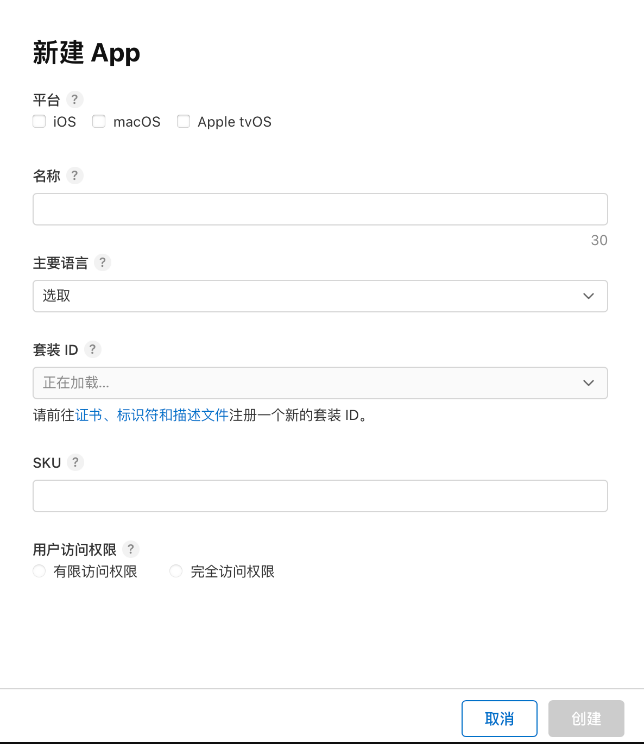644x744 pixels.
Task: Click the 新建 App heading
Action: coord(86,53)
